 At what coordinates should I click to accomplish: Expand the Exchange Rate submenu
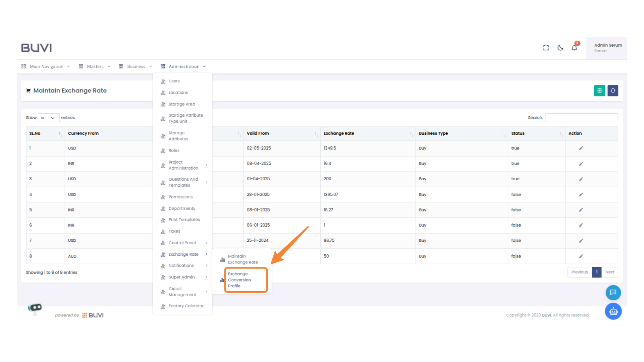pos(183,254)
